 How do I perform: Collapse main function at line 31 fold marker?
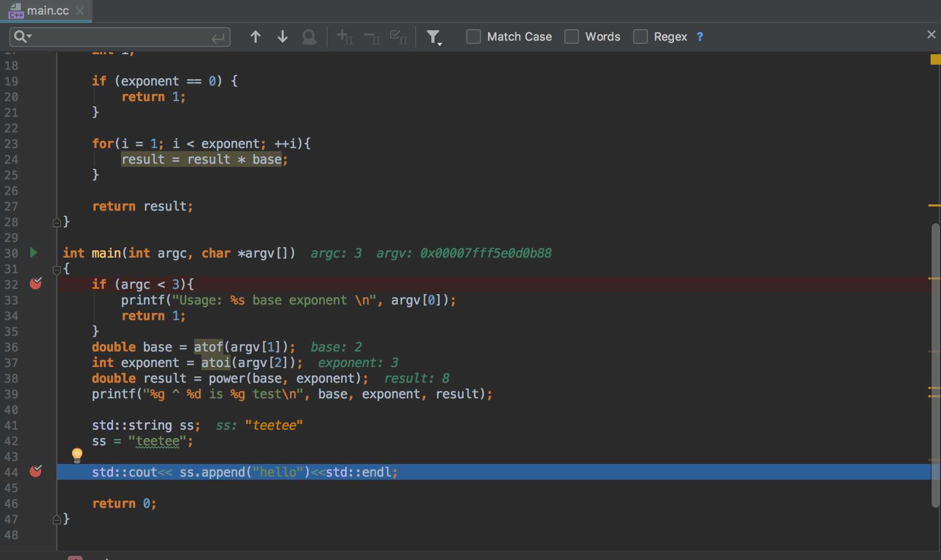click(x=57, y=270)
